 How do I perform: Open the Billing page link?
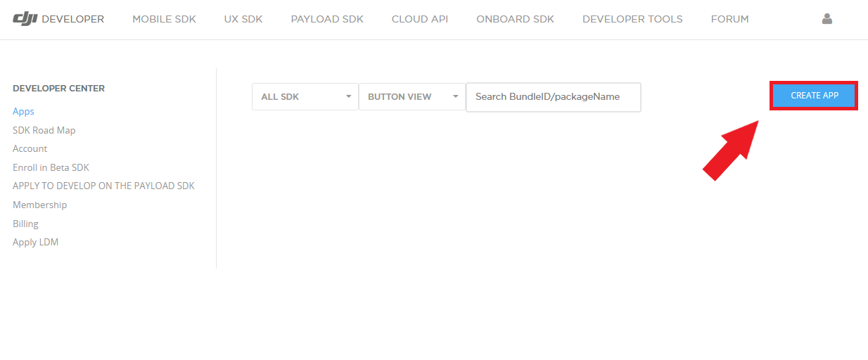click(x=25, y=224)
